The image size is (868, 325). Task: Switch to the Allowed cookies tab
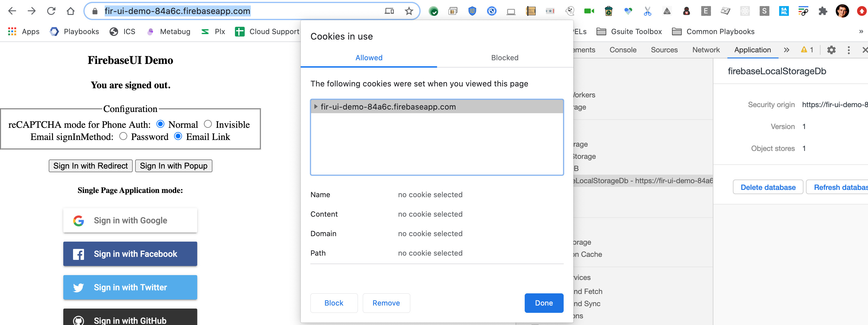point(369,58)
